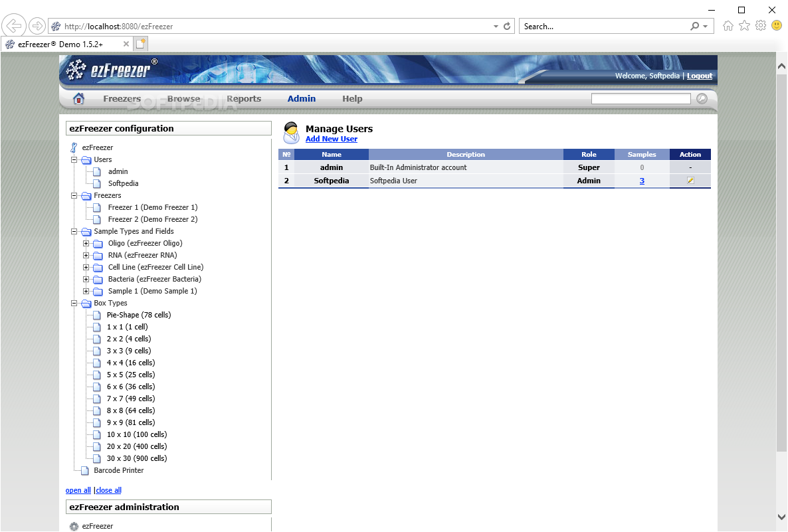Go to the ezFreezer home page icon
The height and width of the screenshot is (532, 788).
[x=78, y=98]
